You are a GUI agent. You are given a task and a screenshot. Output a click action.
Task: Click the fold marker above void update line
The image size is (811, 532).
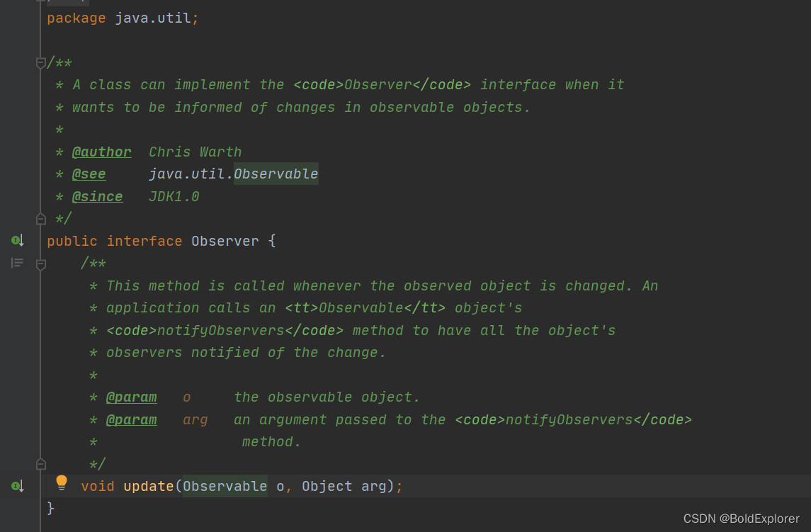coord(40,463)
